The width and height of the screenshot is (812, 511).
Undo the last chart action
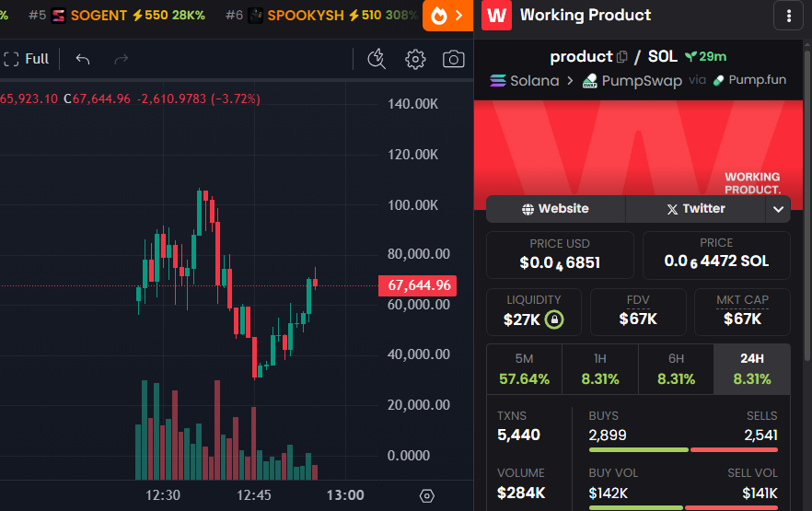coord(83,59)
